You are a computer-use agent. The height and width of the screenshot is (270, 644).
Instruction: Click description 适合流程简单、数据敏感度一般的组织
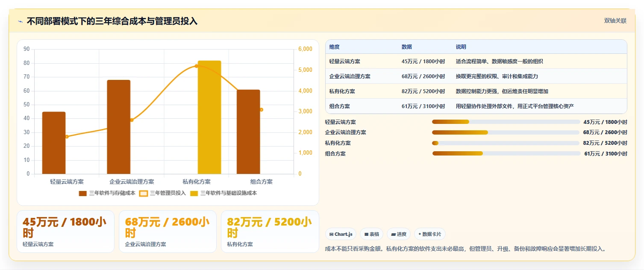point(499,62)
